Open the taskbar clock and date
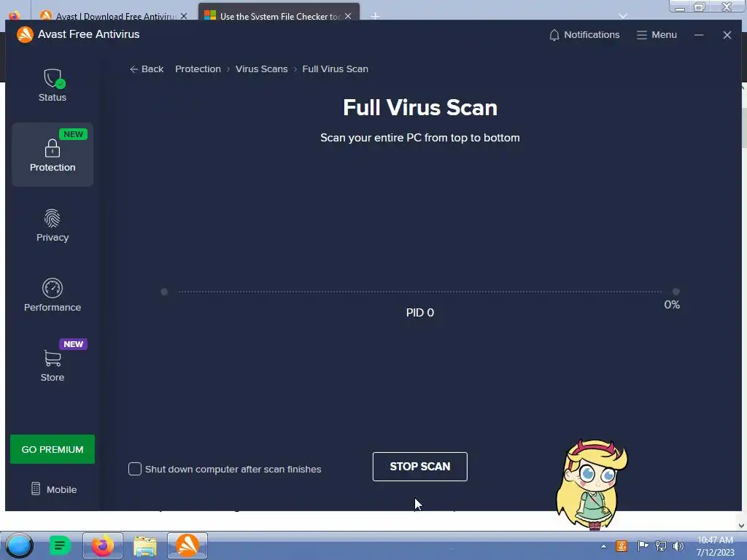Viewport: 747px width, 560px height. tap(715, 546)
